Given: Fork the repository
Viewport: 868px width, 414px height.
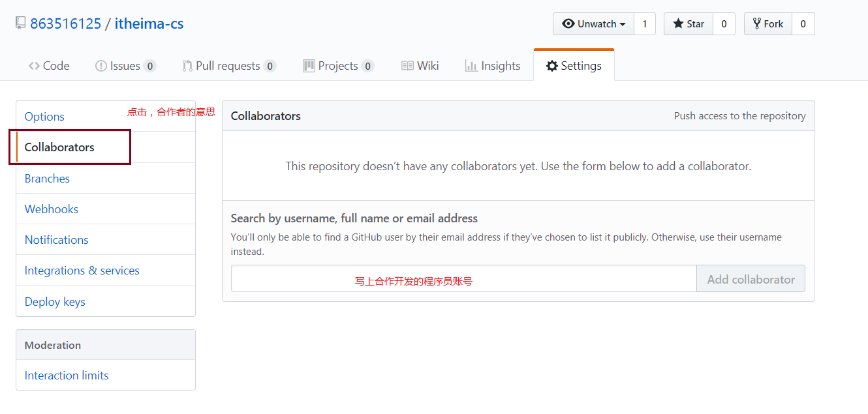Looking at the screenshot, I should (768, 24).
